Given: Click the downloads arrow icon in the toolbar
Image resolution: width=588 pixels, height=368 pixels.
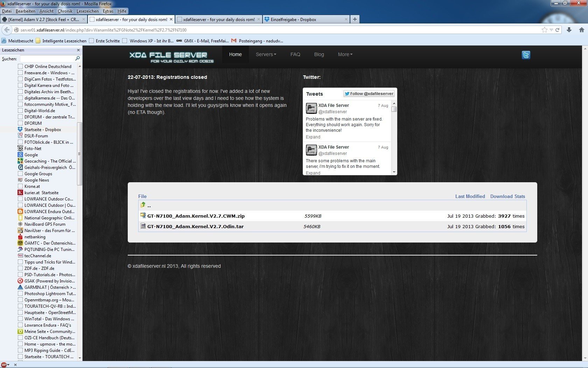Looking at the screenshot, I should [x=569, y=30].
